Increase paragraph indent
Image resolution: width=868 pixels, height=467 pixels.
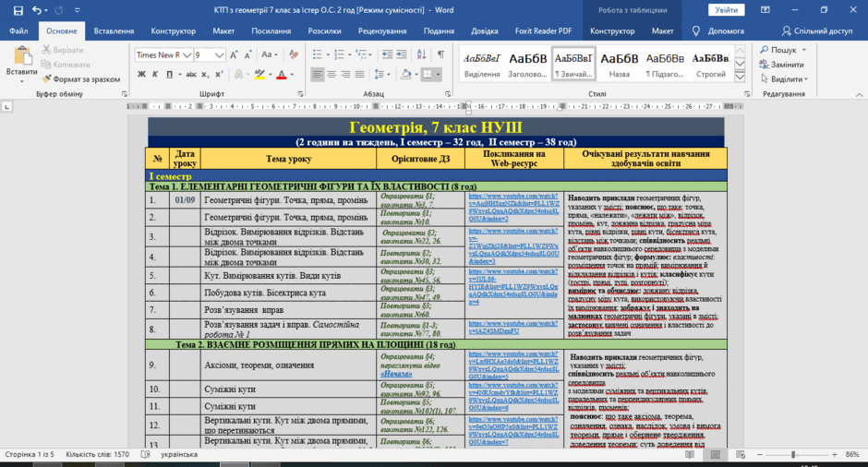402,54
